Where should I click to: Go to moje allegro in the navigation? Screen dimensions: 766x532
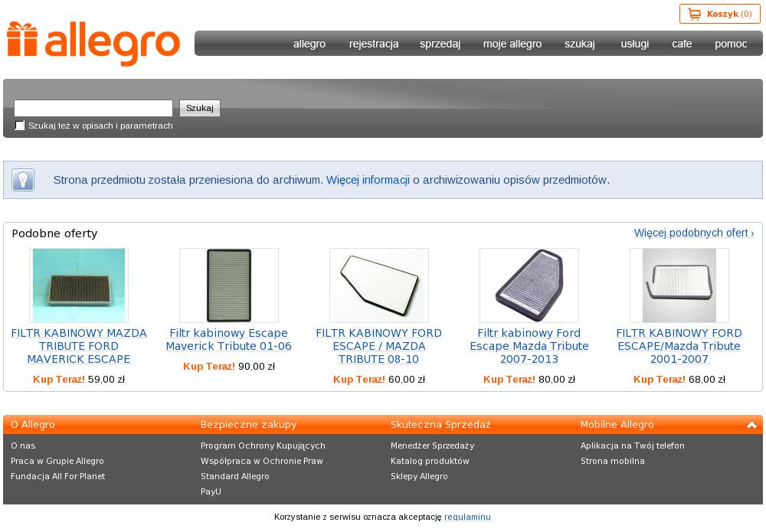(512, 44)
